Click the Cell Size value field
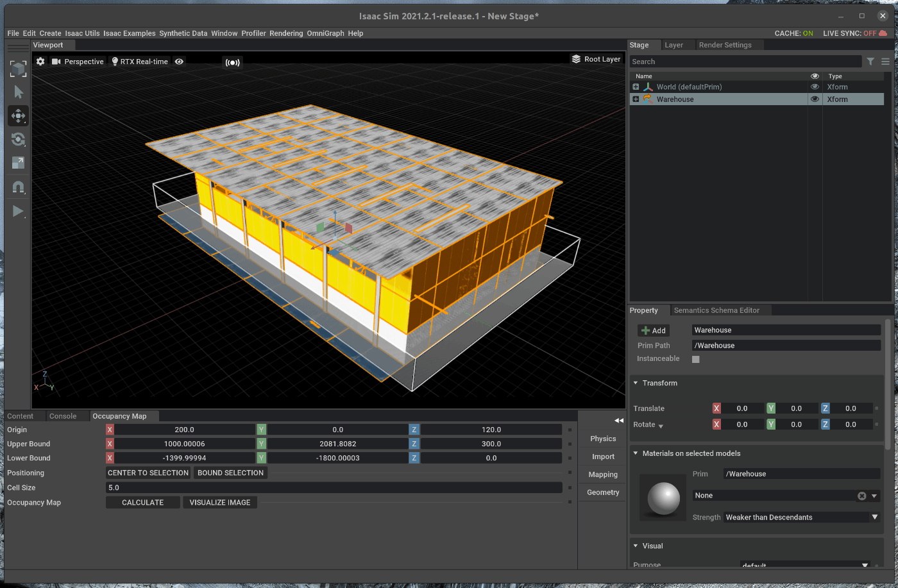The width and height of the screenshot is (898, 588). (x=334, y=487)
